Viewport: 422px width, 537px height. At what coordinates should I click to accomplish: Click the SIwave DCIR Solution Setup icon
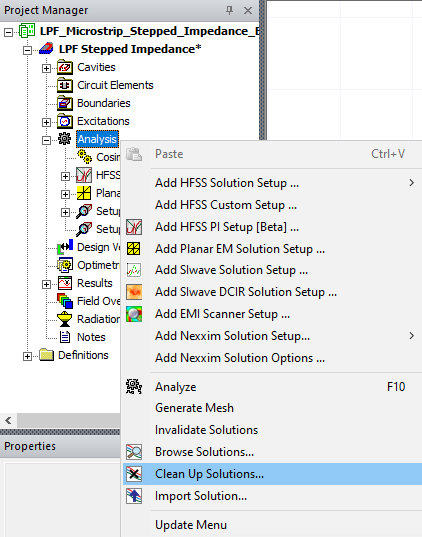pyautogui.click(x=134, y=292)
